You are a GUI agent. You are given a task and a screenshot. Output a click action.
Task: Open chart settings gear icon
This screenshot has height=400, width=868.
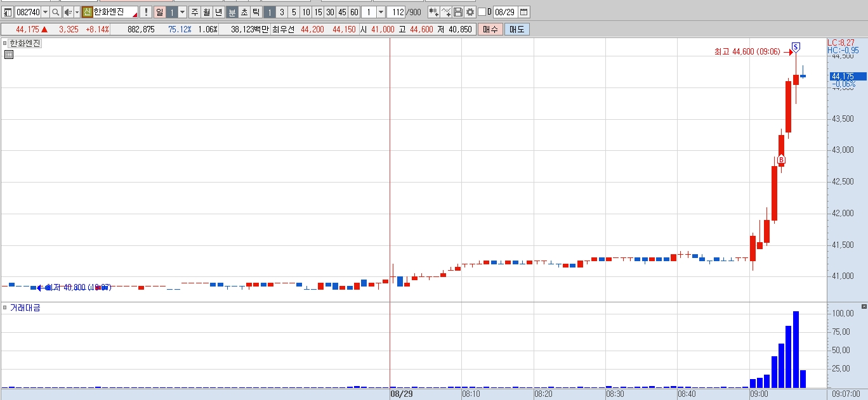[x=470, y=12]
